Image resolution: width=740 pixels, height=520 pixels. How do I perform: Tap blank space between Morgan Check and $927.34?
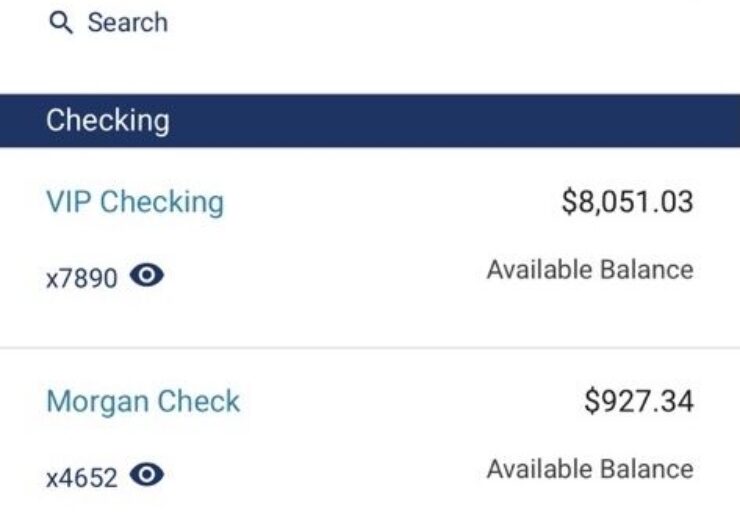click(411, 402)
